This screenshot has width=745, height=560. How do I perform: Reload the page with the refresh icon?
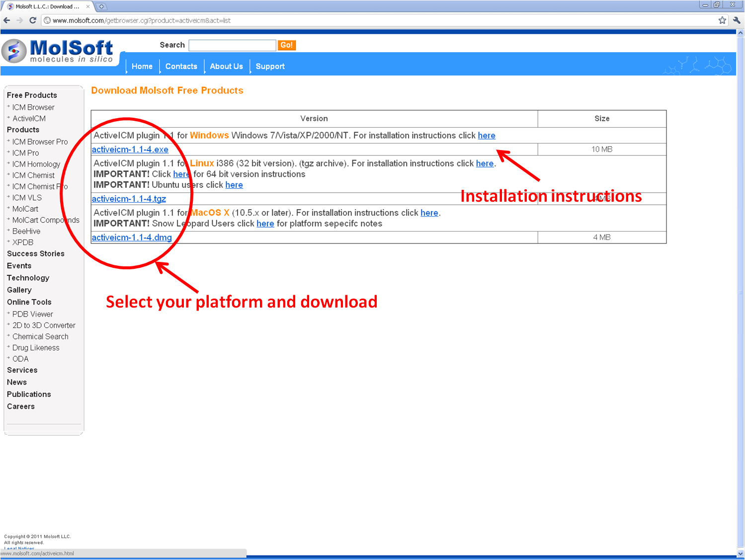[33, 20]
